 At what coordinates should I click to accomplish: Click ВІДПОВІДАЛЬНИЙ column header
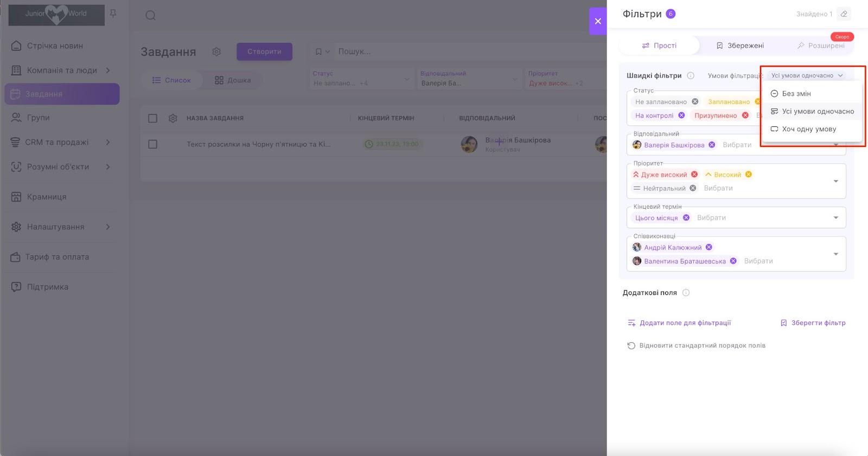point(487,118)
